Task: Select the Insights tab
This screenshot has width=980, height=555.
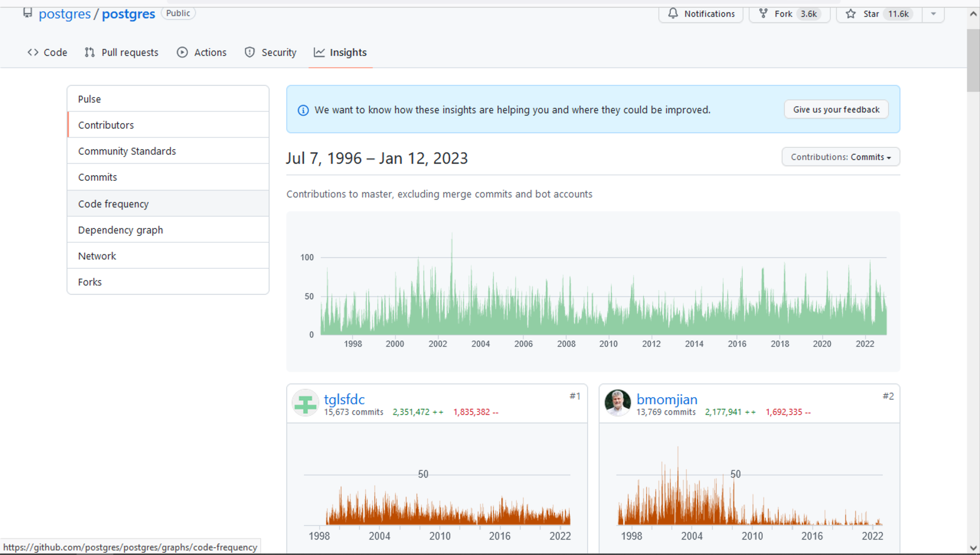Action: pyautogui.click(x=340, y=52)
